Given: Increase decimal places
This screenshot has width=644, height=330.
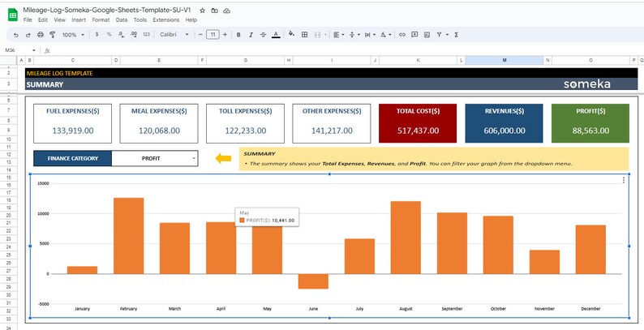Looking at the screenshot, I should point(134,35).
